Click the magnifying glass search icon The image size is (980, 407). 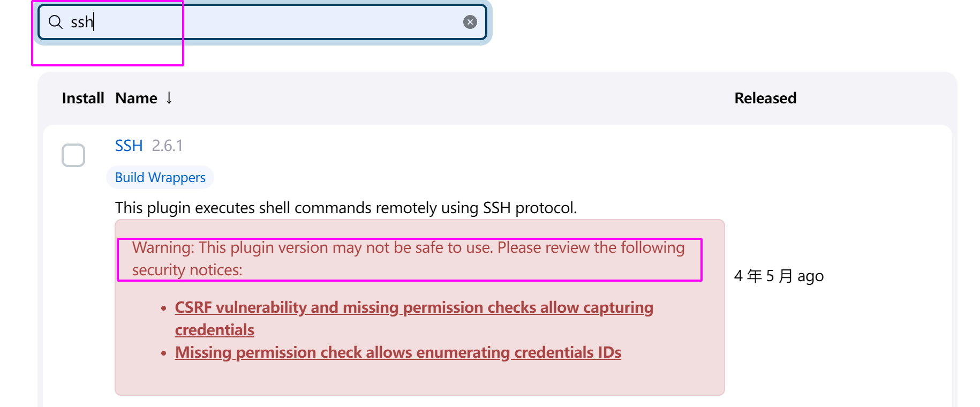coord(56,22)
